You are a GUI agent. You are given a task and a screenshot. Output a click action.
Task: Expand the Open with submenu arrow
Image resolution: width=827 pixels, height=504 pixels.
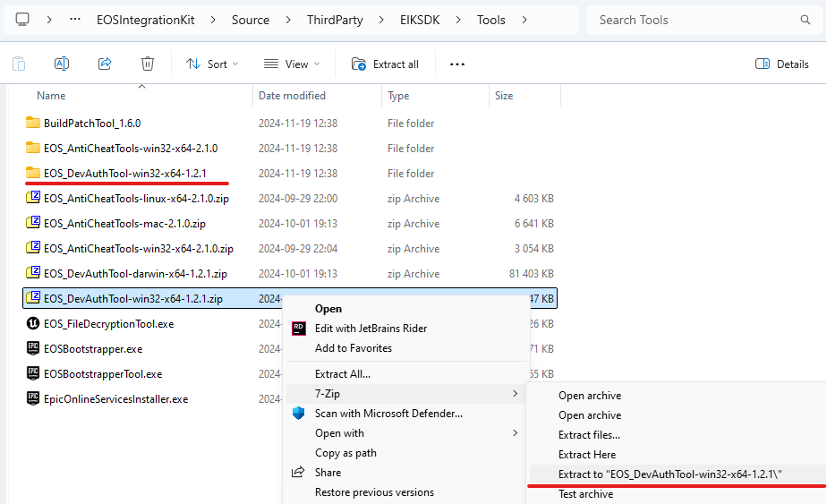tap(515, 433)
